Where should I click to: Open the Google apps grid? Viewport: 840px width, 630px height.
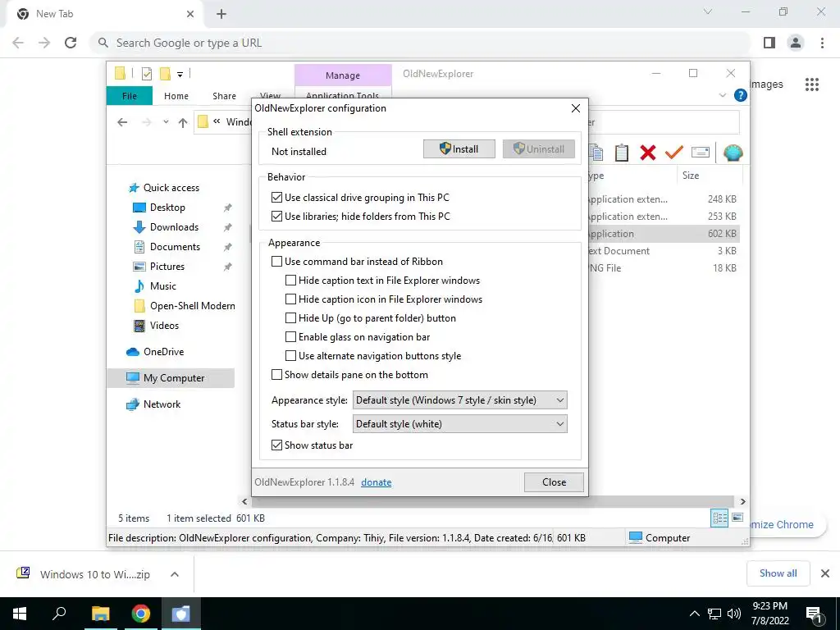pyautogui.click(x=812, y=84)
